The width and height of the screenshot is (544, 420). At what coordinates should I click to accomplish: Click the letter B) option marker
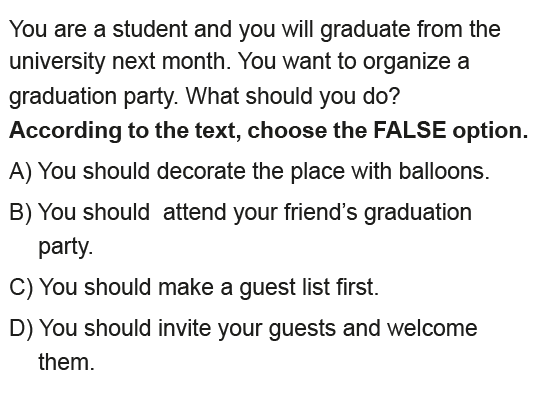[20, 212]
